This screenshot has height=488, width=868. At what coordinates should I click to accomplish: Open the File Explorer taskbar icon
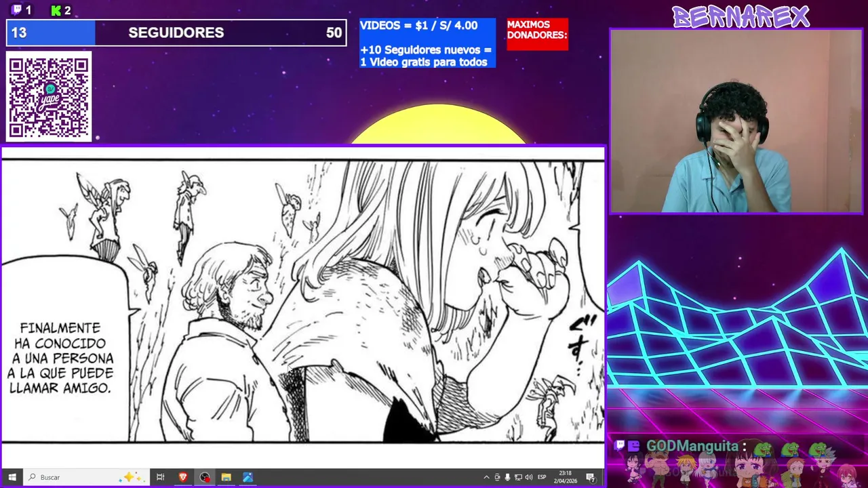[x=226, y=477]
